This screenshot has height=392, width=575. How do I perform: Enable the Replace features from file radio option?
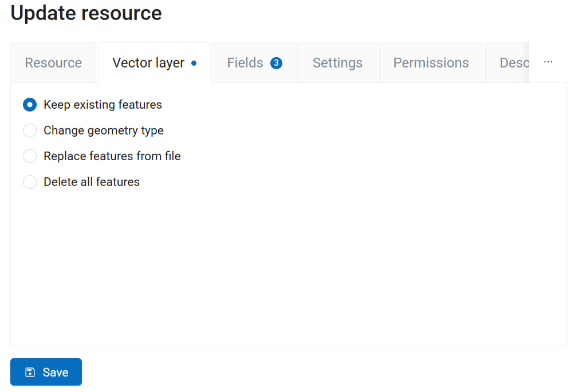[x=30, y=156]
